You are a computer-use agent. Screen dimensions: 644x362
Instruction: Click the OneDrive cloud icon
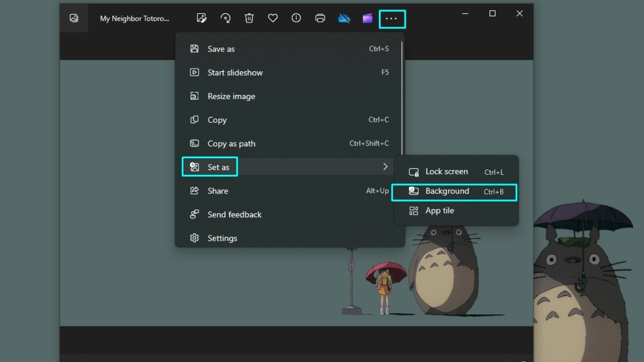(x=344, y=18)
